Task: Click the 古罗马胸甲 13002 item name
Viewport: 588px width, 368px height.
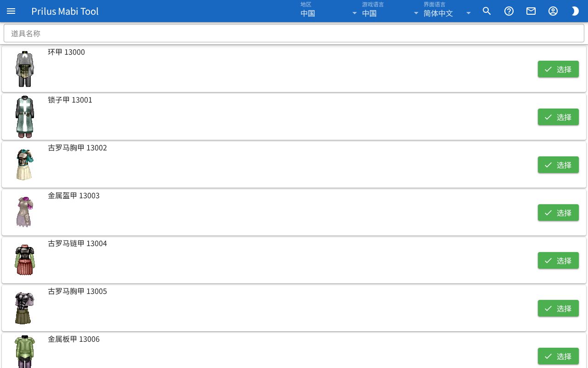Action: [77, 148]
